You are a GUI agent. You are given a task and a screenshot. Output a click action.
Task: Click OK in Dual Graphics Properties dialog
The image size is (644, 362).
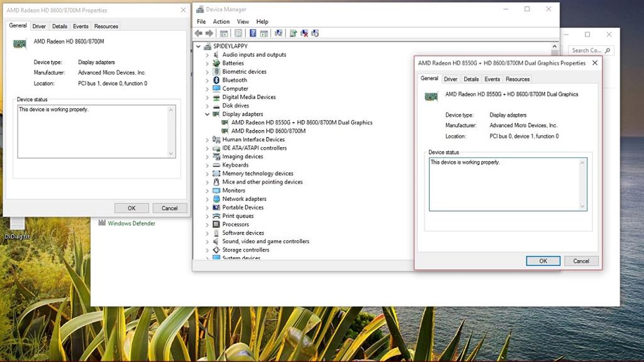click(x=543, y=261)
